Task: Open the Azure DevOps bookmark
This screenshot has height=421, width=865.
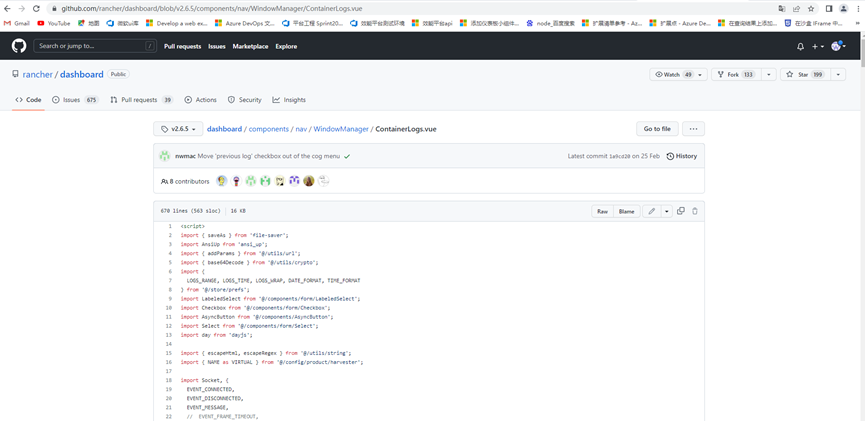Action: pyautogui.click(x=244, y=23)
